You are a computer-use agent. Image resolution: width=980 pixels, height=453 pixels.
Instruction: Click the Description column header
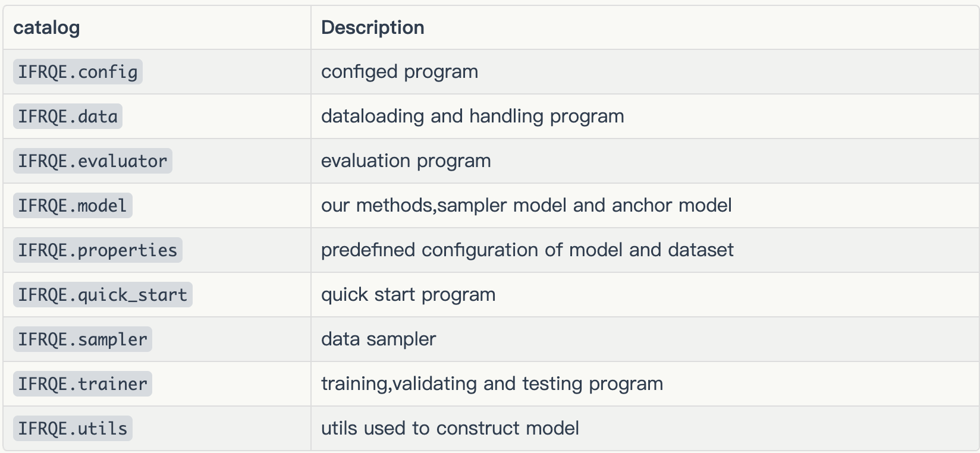[x=372, y=27]
